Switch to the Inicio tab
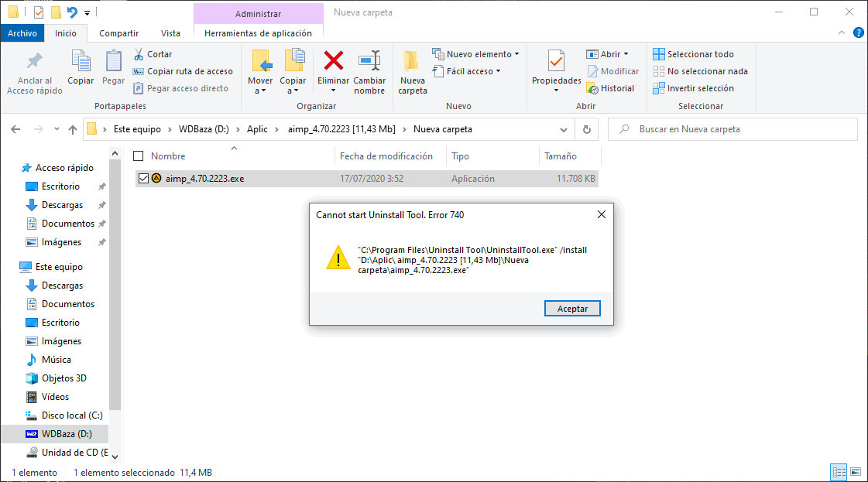Screen dimensions: 868x482 click(x=65, y=33)
